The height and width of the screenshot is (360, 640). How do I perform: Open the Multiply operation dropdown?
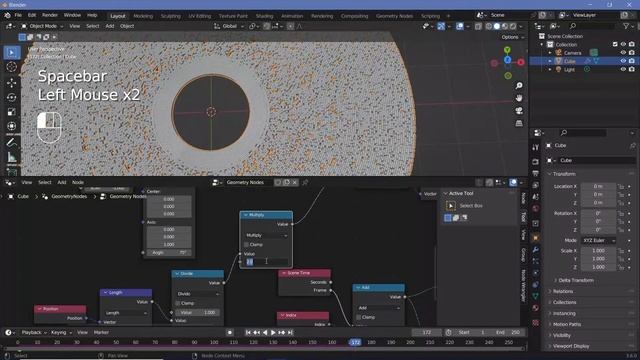point(266,236)
